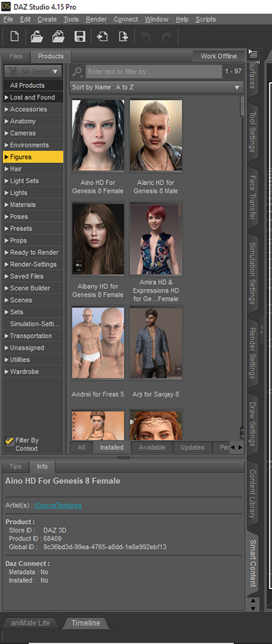Image resolution: width=272 pixels, height=644 pixels.
Task: Click the DAZ Studio title bar logo
Action: click(6, 7)
